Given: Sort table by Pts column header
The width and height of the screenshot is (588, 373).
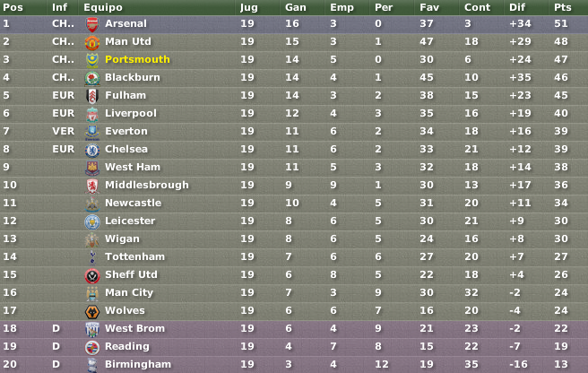Looking at the screenshot, I should [x=563, y=7].
